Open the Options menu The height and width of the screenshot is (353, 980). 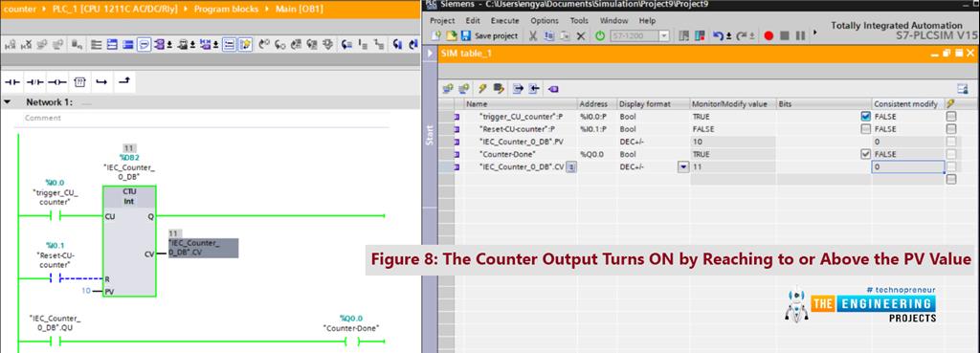click(x=545, y=21)
